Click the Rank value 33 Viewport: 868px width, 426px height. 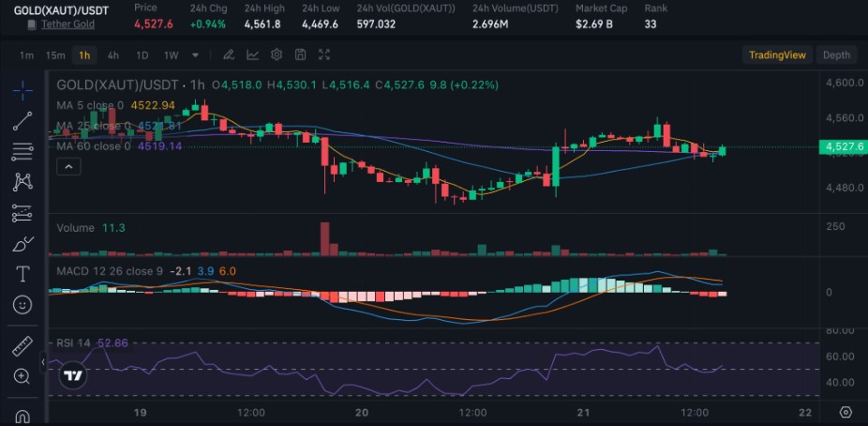(651, 24)
